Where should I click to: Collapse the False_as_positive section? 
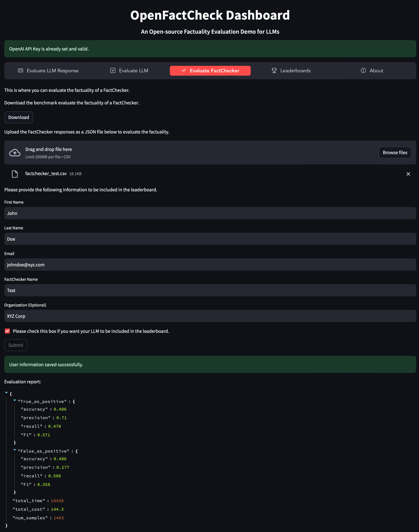click(15, 450)
